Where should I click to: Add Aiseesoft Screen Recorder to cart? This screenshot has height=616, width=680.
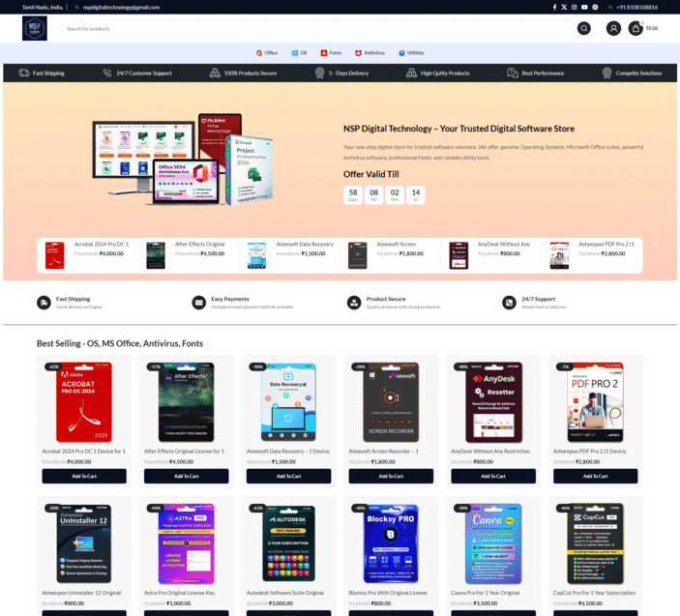[x=391, y=476]
